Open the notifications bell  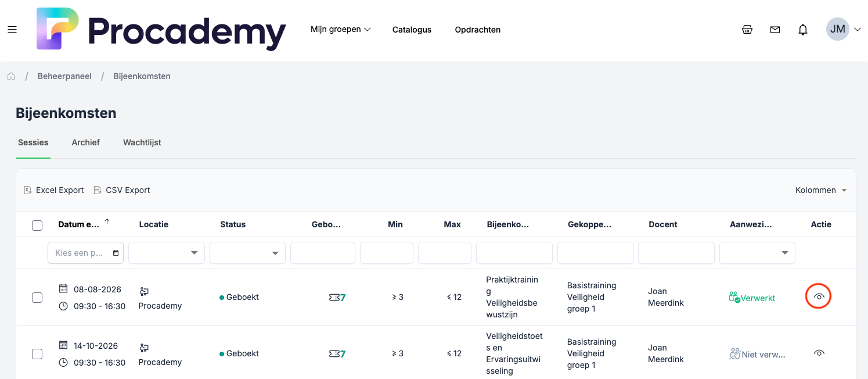click(803, 30)
